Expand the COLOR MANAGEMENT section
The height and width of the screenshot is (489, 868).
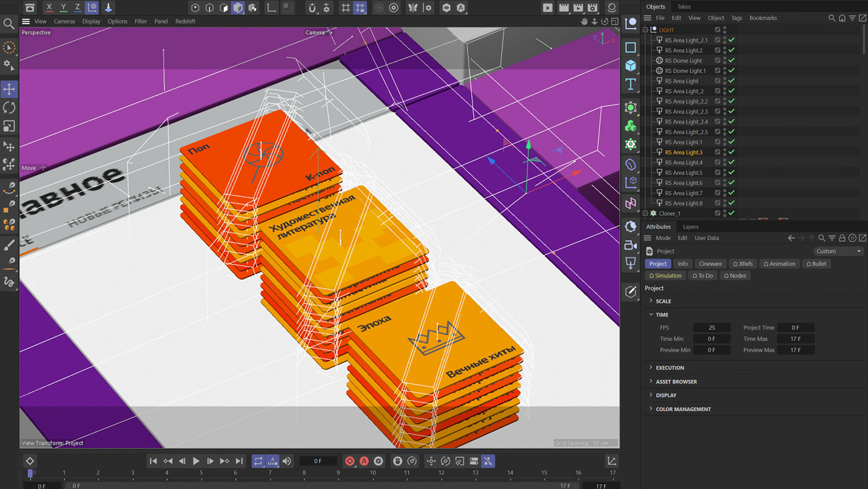pyautogui.click(x=683, y=409)
